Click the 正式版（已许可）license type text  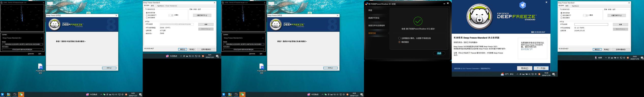165,27
